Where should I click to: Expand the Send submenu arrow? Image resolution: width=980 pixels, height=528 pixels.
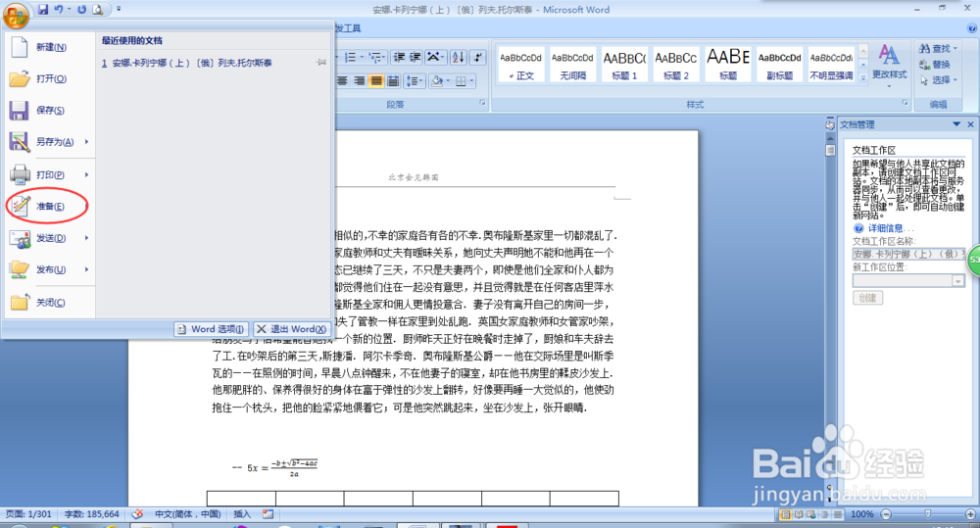pyautogui.click(x=87, y=238)
